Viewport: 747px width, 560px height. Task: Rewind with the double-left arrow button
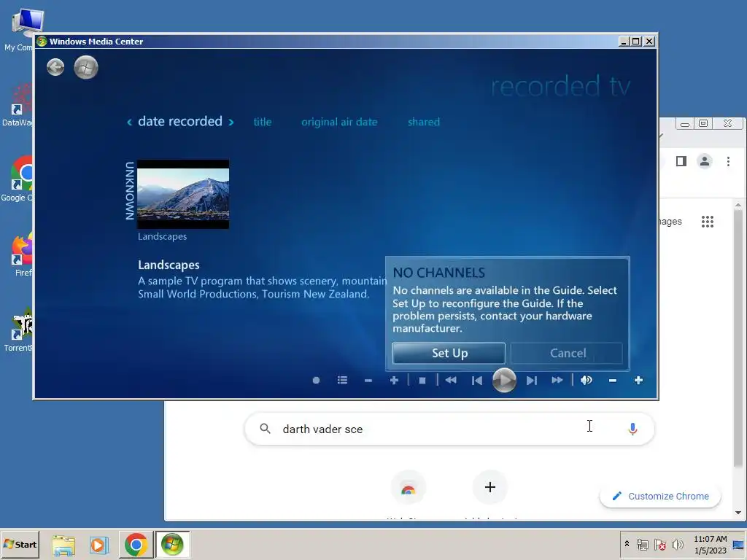point(451,380)
